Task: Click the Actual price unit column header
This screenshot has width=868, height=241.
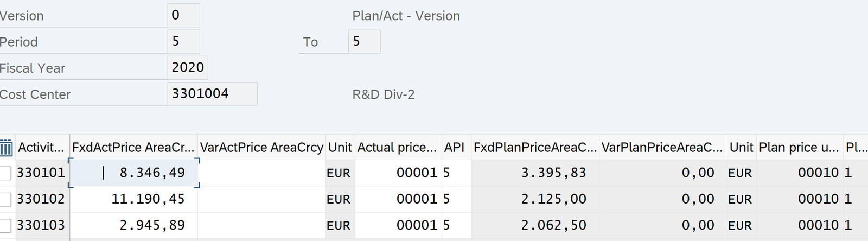Action: (x=397, y=148)
